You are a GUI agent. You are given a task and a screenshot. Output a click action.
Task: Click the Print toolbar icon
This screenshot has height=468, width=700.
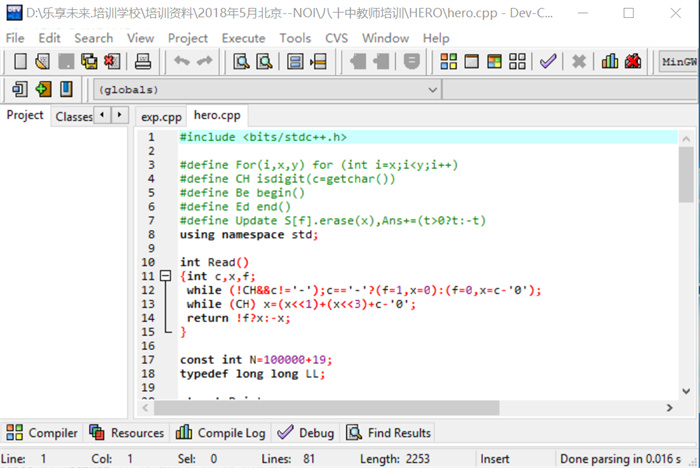[143, 61]
